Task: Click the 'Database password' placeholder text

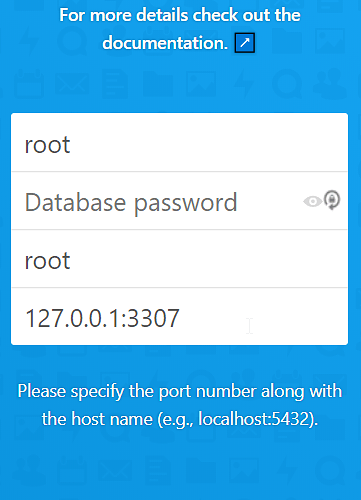Action: (x=131, y=203)
